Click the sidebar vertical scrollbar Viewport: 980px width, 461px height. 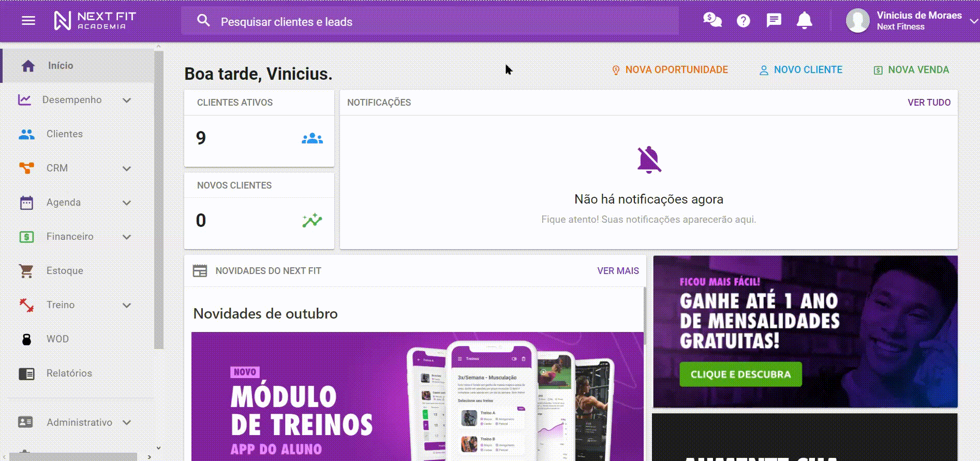159,199
